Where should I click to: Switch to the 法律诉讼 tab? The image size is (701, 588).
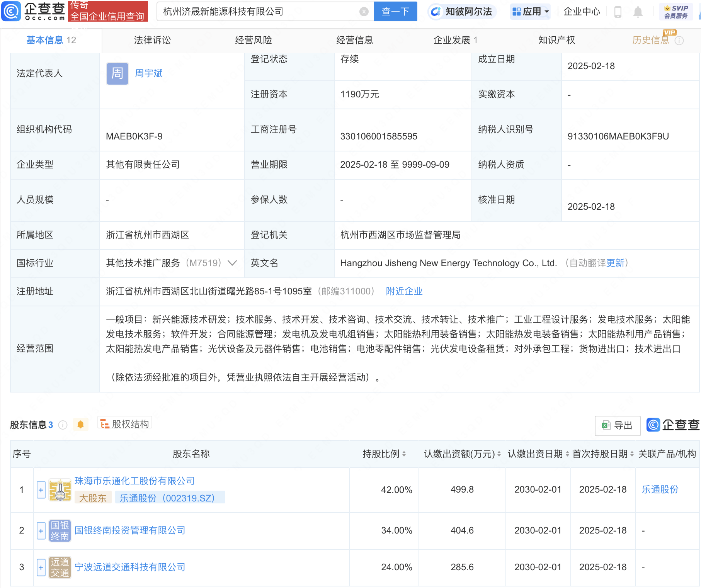click(152, 40)
